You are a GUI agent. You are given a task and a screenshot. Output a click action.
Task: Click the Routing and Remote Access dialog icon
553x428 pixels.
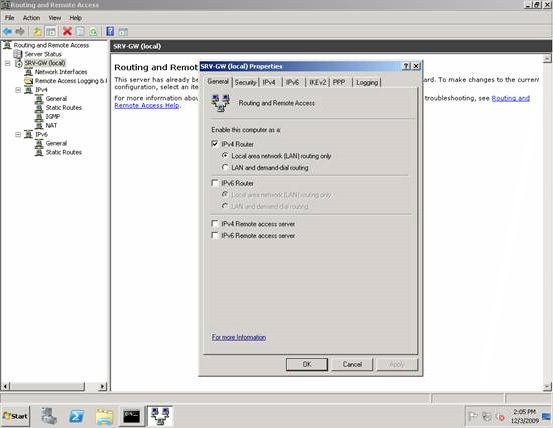(220, 103)
